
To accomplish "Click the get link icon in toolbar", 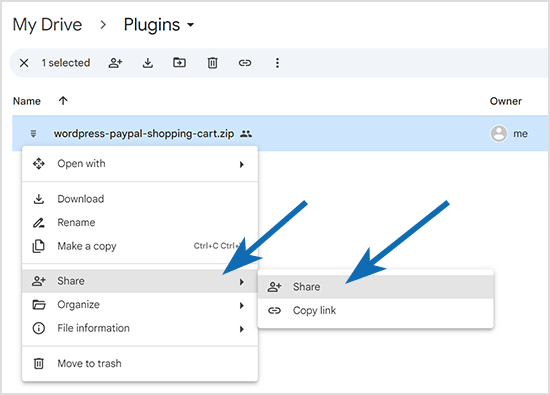I will tap(245, 63).
